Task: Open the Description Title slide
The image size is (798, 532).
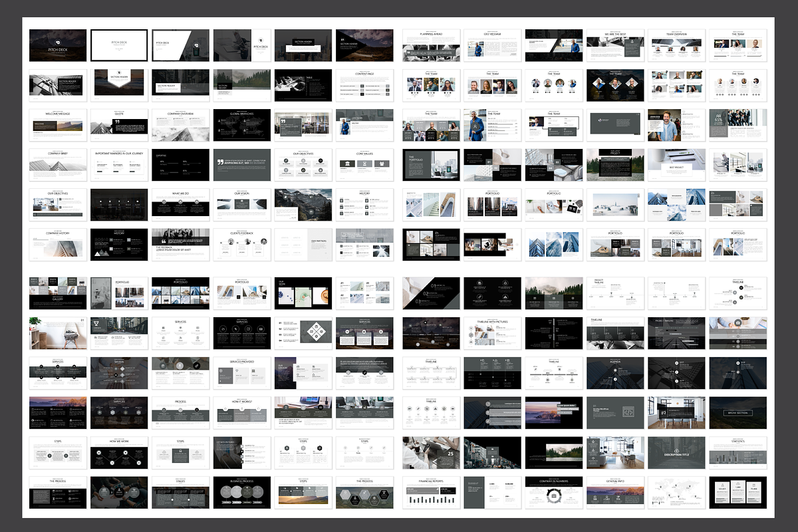Action: (x=676, y=453)
